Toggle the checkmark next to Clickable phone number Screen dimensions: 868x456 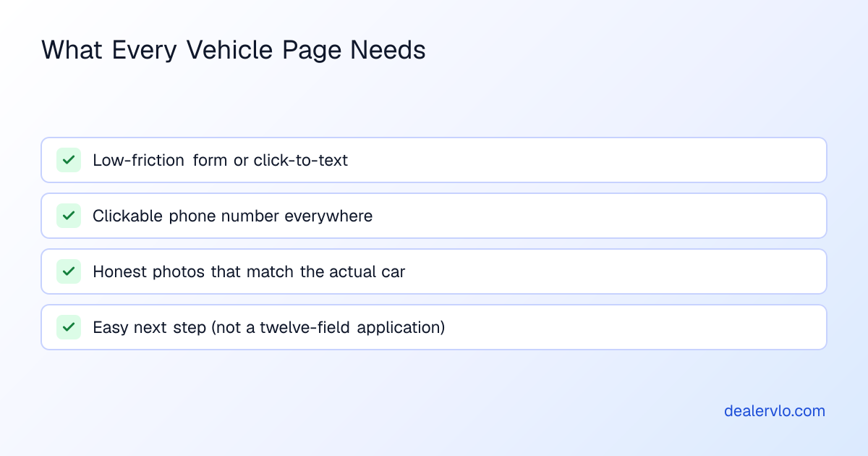[x=69, y=216]
